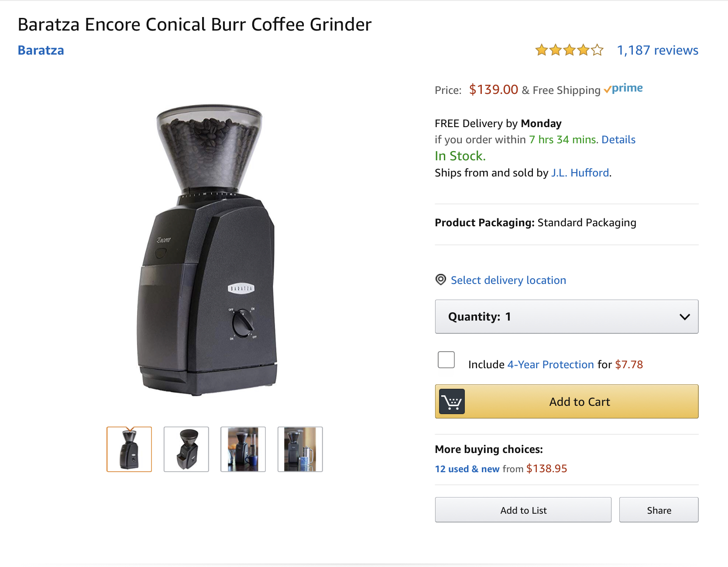728x567 pixels.
Task: Click the Prime checkmark logo
Action: [623, 89]
